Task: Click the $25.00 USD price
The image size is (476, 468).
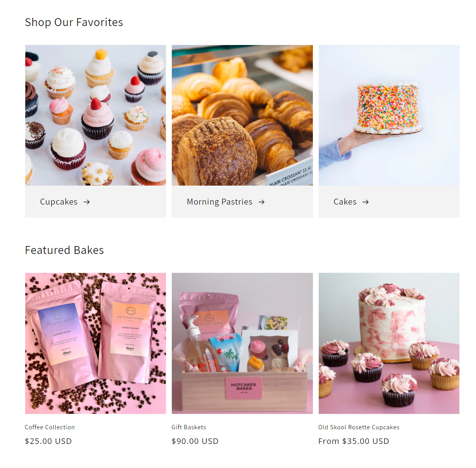Action: click(x=48, y=441)
